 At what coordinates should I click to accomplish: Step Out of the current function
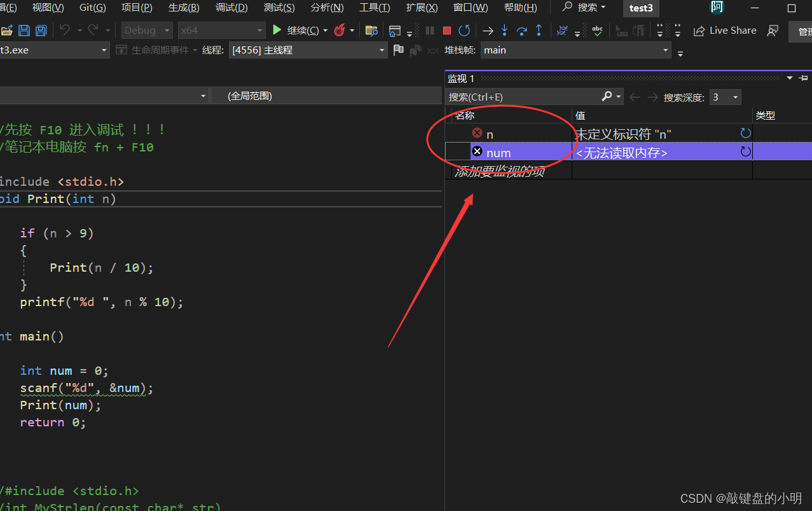pyautogui.click(x=539, y=31)
